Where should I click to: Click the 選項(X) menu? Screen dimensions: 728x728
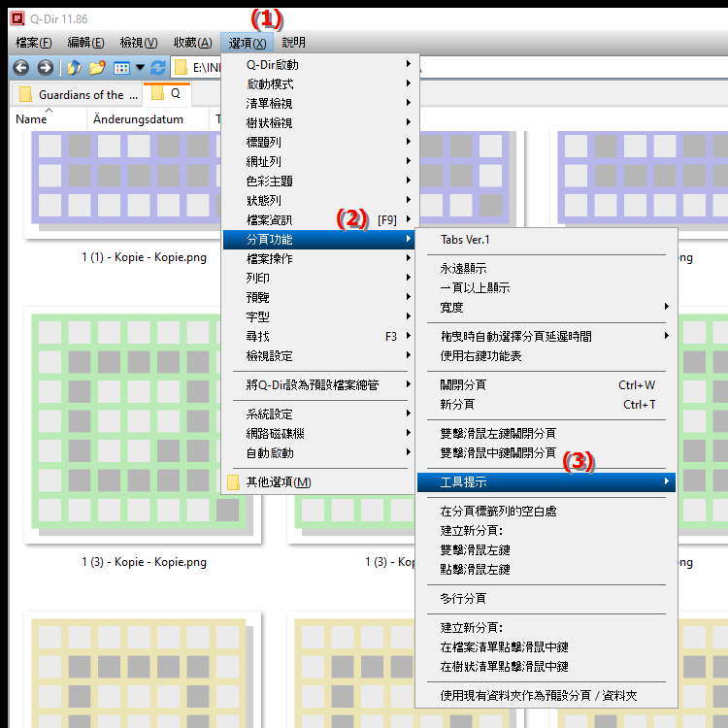pyautogui.click(x=248, y=43)
